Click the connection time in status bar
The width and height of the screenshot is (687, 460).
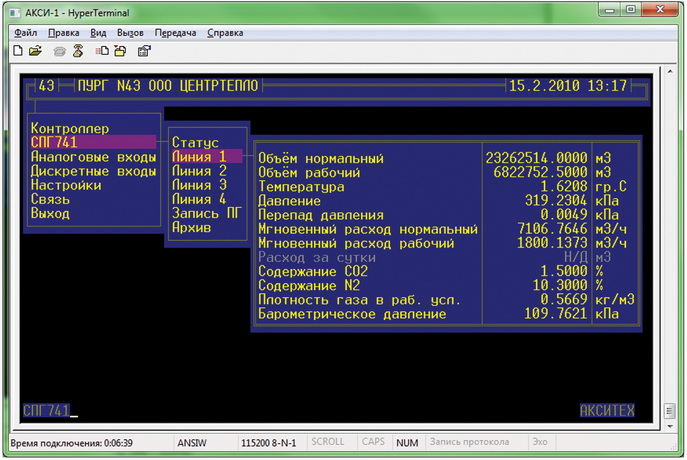click(x=71, y=443)
